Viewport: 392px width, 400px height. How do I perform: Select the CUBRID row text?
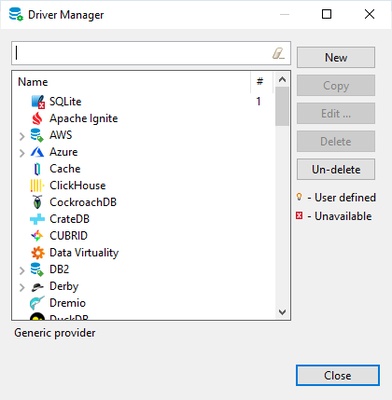tap(69, 236)
